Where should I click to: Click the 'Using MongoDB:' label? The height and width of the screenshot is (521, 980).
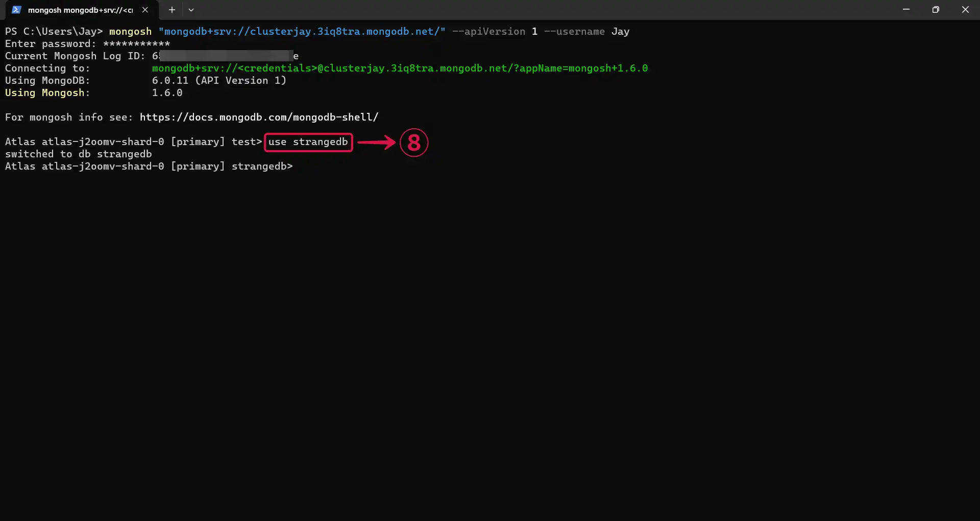pos(47,81)
